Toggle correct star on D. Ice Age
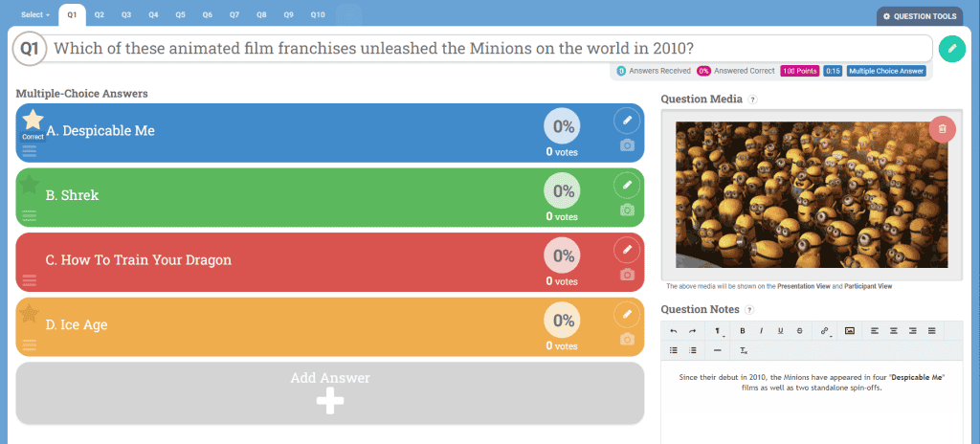 [28, 313]
